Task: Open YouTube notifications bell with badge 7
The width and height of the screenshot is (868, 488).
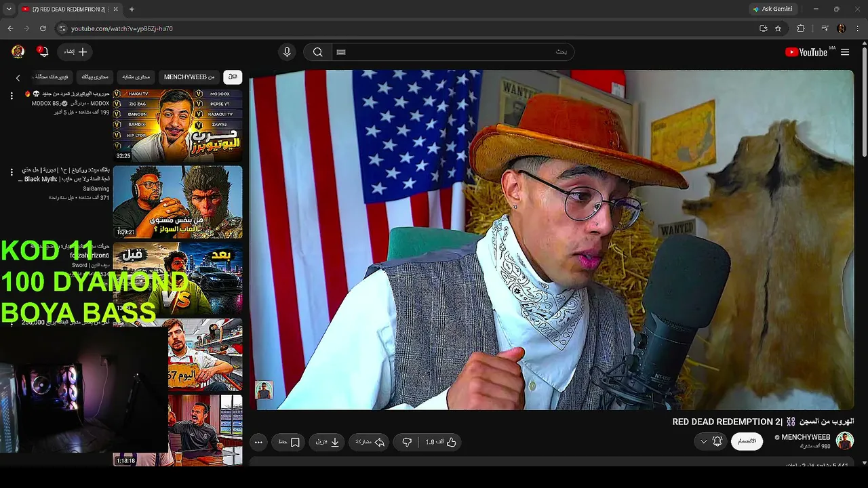Action: point(43,52)
